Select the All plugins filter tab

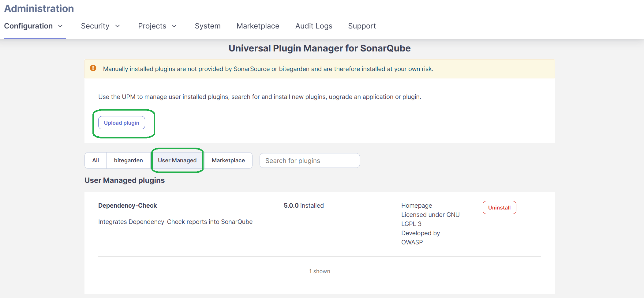95,160
